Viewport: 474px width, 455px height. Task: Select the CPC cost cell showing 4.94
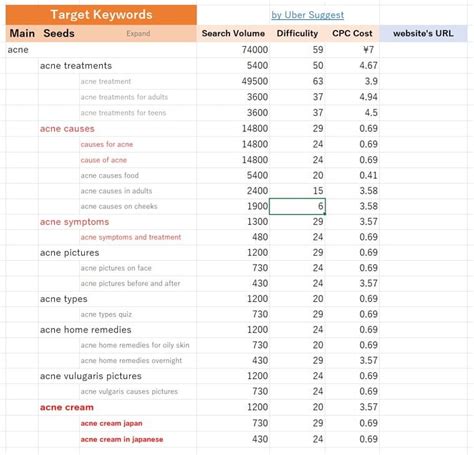(x=352, y=97)
